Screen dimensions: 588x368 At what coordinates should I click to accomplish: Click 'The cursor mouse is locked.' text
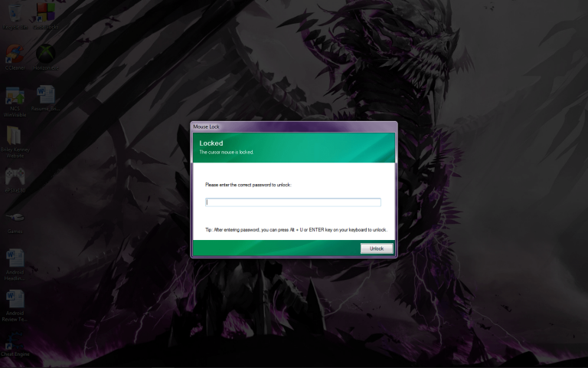pyautogui.click(x=226, y=152)
